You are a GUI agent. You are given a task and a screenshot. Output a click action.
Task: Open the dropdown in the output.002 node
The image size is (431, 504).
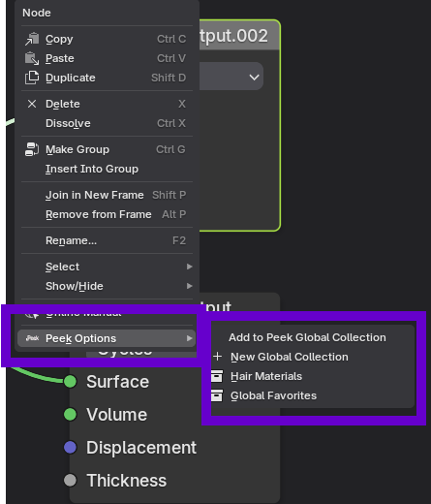pos(231,78)
